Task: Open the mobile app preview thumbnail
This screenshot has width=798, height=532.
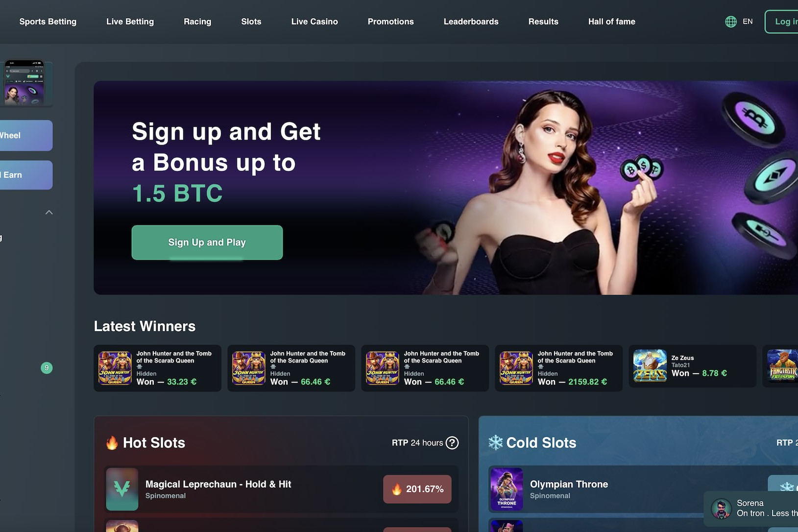Action: 24,83
